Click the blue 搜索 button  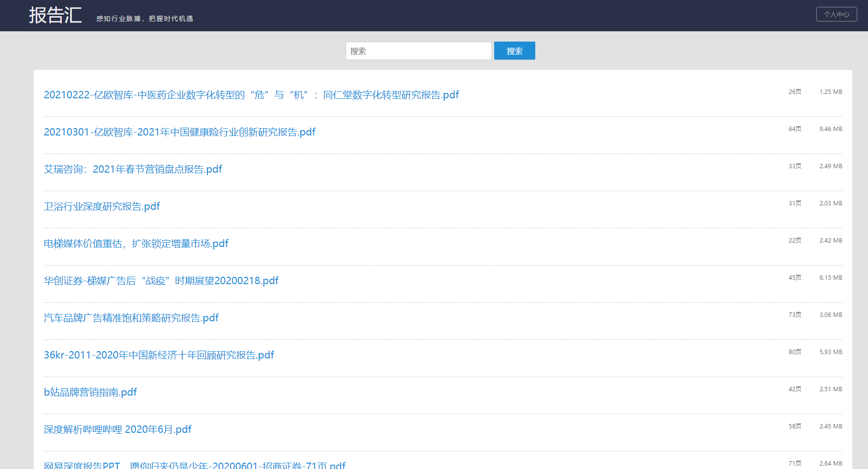pos(514,51)
